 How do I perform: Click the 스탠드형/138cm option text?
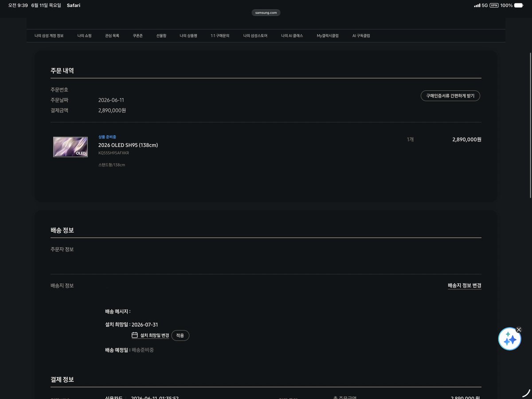[112, 165]
